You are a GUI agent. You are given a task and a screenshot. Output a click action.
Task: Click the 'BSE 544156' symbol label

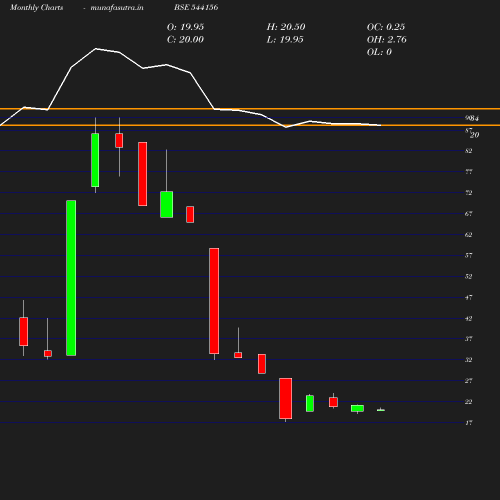(196, 7)
